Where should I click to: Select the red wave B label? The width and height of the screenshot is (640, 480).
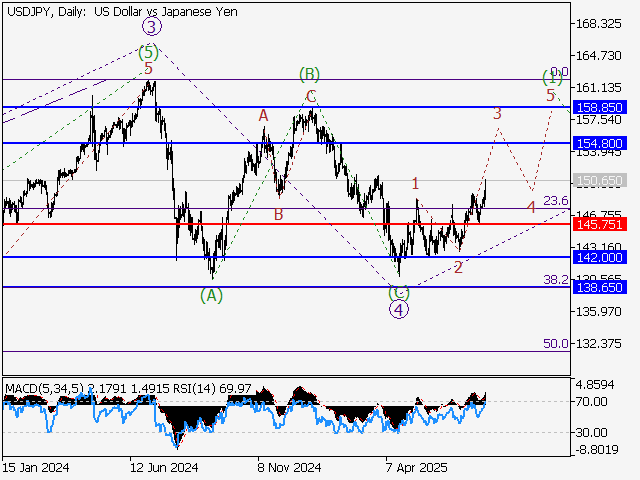tap(278, 214)
